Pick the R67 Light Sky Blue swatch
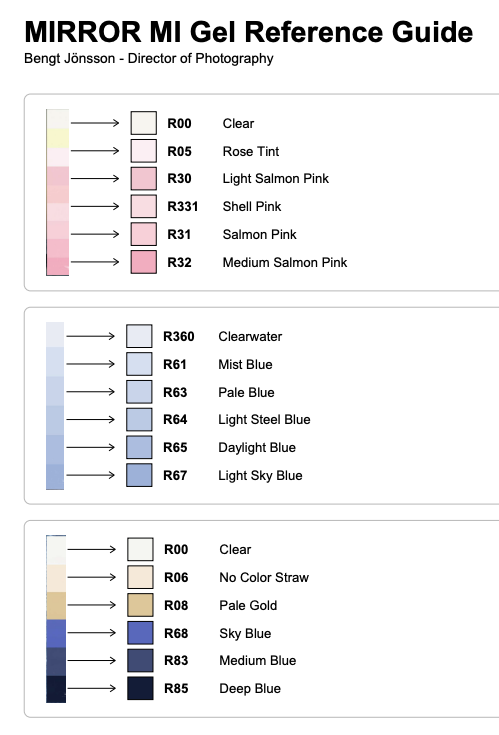499x735 pixels. click(x=139, y=475)
